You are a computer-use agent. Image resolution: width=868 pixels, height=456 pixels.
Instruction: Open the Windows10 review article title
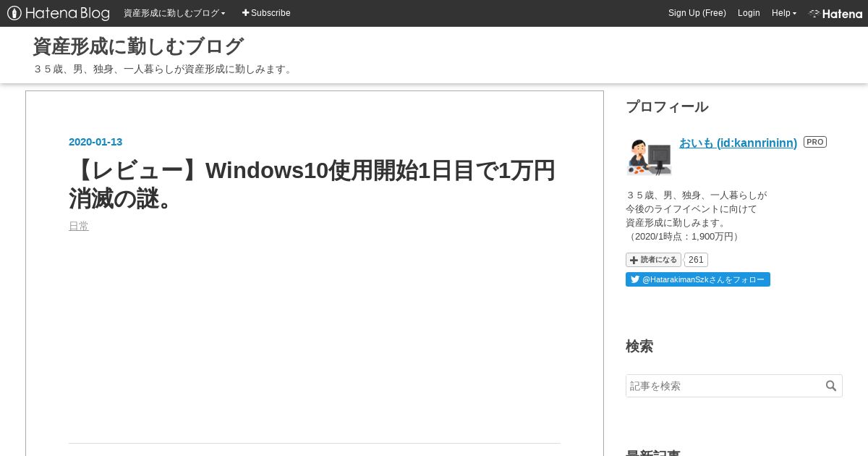coord(312,185)
